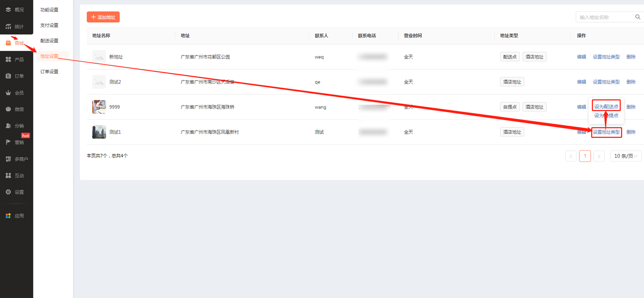This screenshot has width=644, height=298.
Task: Delete the 测试1 row
Action: point(631,132)
